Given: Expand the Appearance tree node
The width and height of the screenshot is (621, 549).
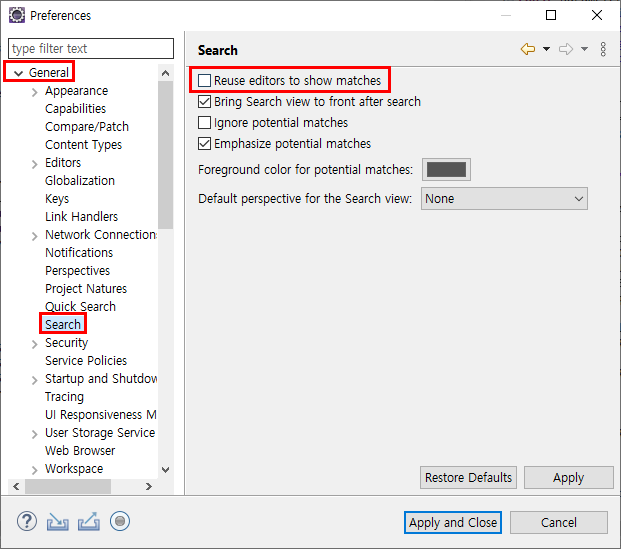Looking at the screenshot, I should click(34, 92).
